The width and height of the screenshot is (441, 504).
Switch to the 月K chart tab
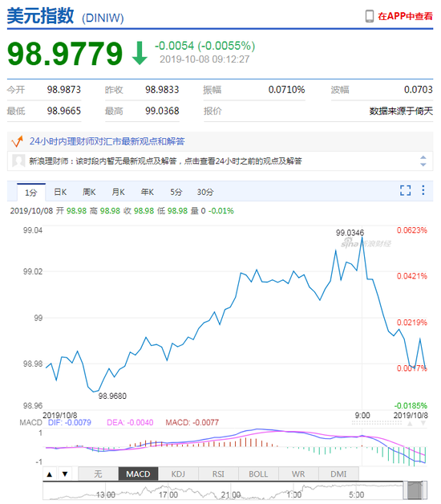point(118,193)
